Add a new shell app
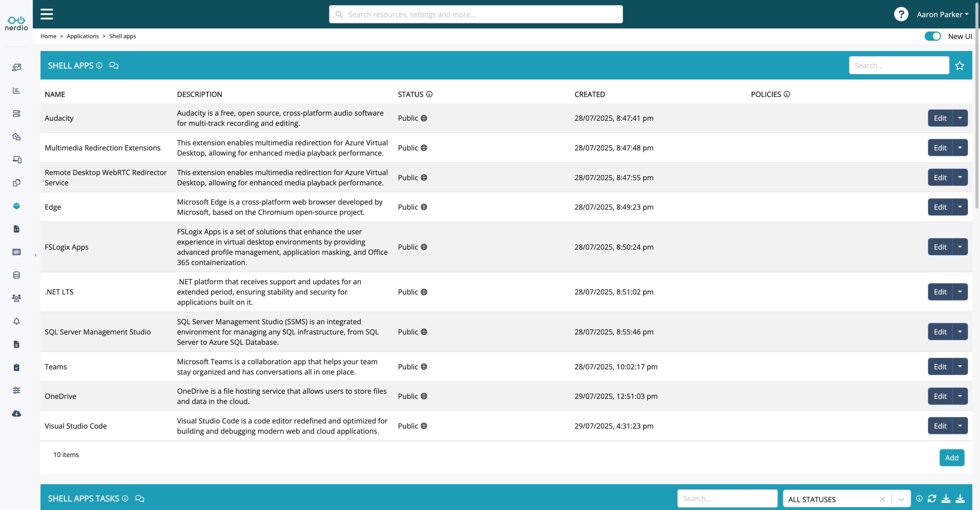980x510 pixels. (952, 458)
